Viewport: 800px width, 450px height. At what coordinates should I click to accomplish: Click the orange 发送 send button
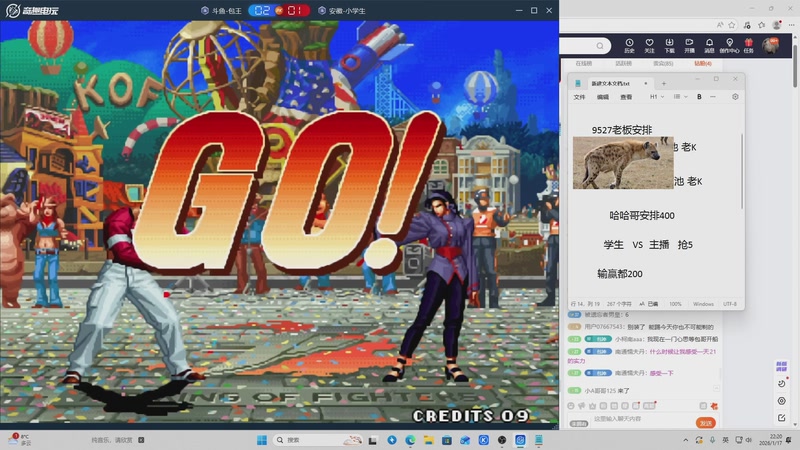pos(706,423)
